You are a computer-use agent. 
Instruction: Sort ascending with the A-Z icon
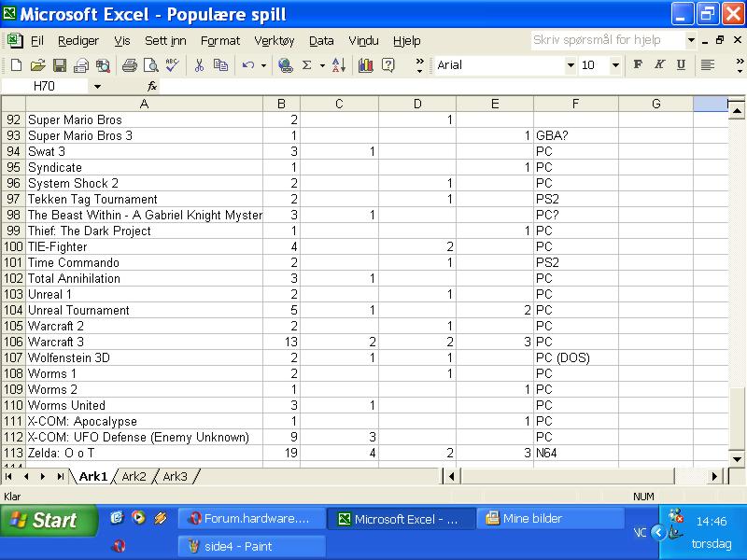click(x=339, y=64)
